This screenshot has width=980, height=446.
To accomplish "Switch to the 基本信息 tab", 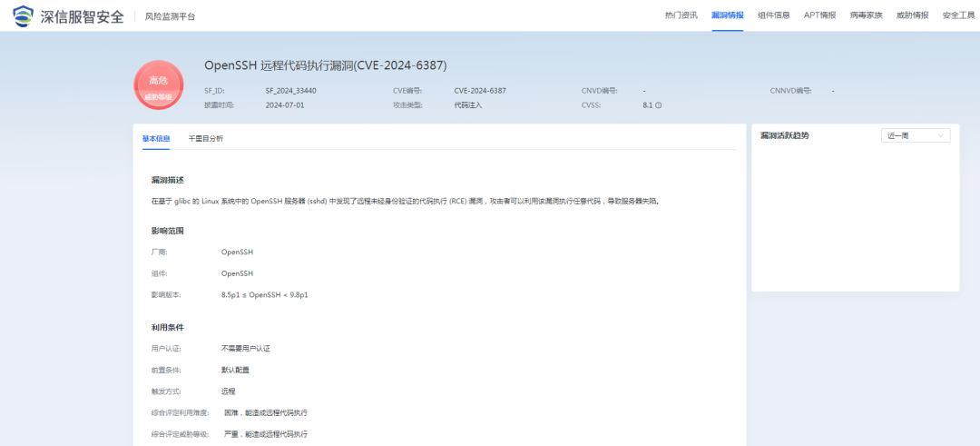I will 156,139.
